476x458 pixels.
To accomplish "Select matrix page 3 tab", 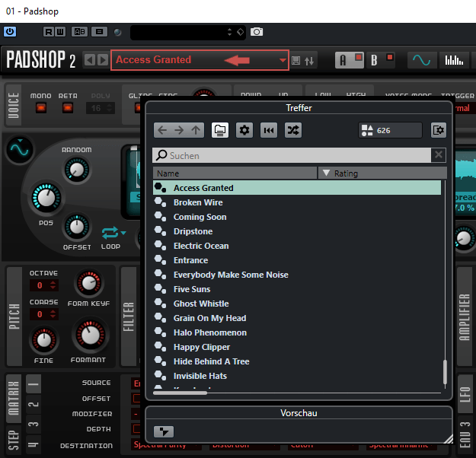I will 34,424.
